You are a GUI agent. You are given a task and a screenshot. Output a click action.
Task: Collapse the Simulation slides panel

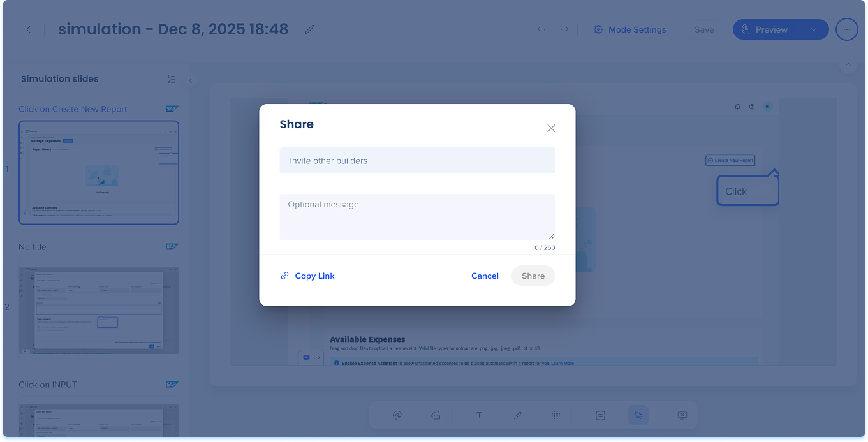click(x=190, y=80)
